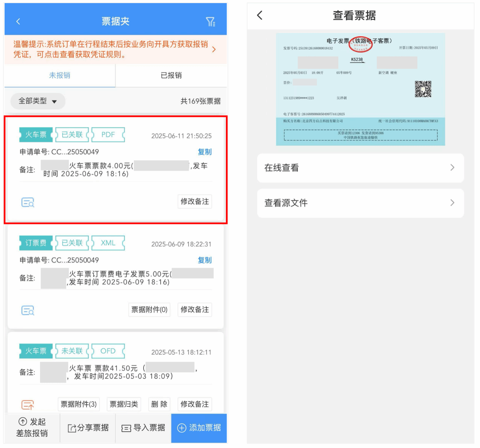
Task: Open the 查看源文件 option
Action: coord(360,203)
